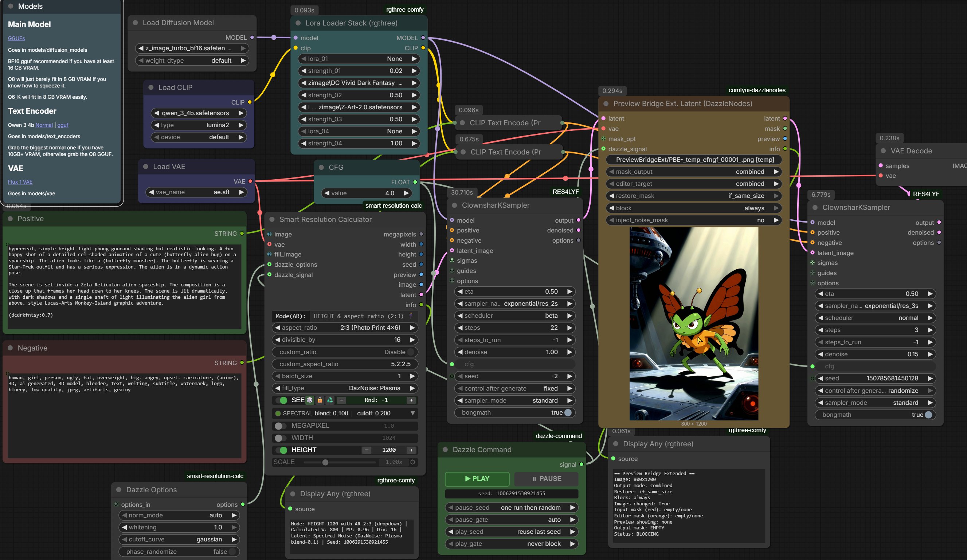Screen dimensions: 967x560
Task: Open the cutoff_curve gaussian dropdown
Action: pos(179,539)
